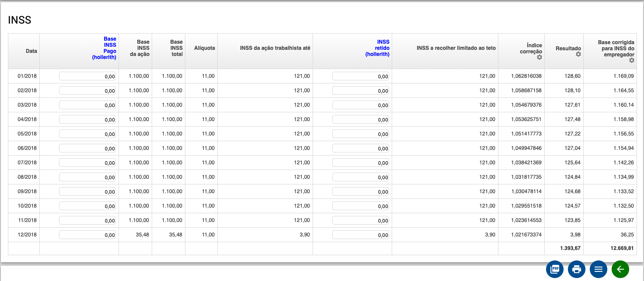This screenshot has height=281, width=644.
Task: Select the Base INSS total header
Action: point(176,48)
